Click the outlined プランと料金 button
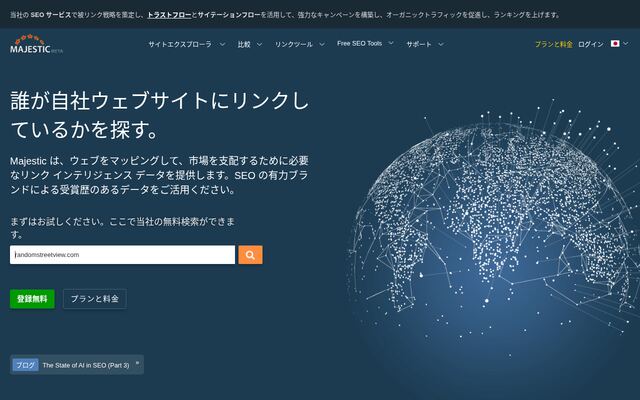Screen dimensions: 640x400 95,299
